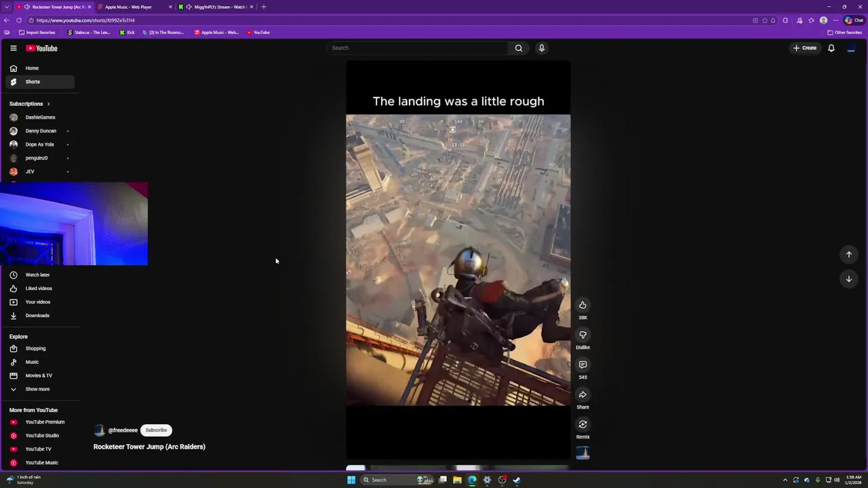
Task: Click the address bar URL
Action: [85, 20]
